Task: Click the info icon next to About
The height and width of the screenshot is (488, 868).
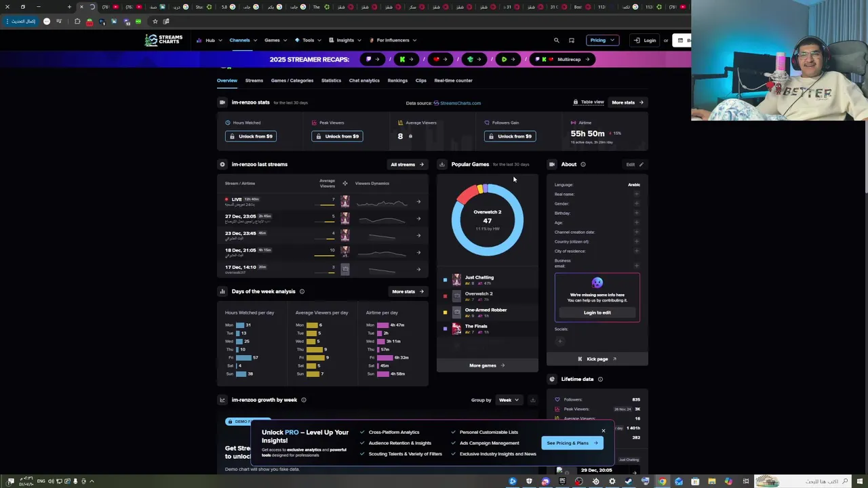Action: point(583,164)
